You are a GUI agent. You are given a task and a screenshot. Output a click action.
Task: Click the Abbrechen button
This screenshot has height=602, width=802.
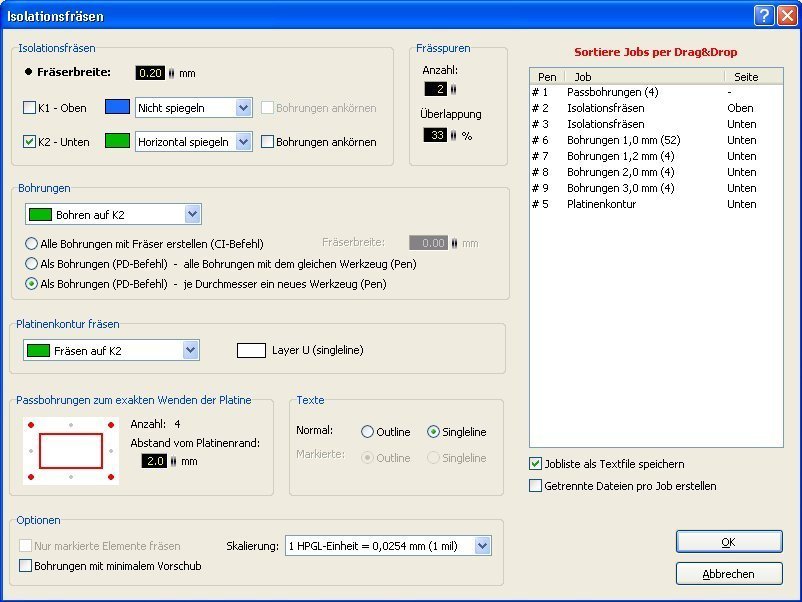tap(728, 574)
